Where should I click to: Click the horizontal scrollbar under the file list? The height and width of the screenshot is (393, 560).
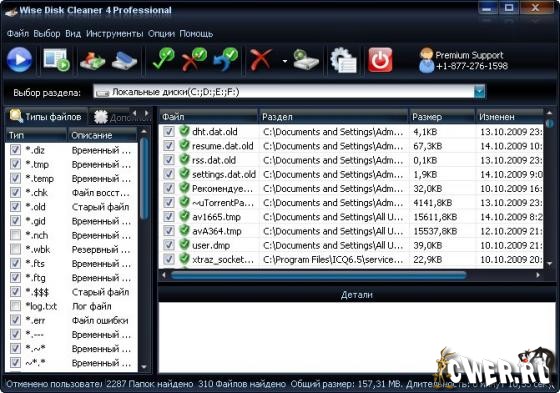click(x=319, y=275)
